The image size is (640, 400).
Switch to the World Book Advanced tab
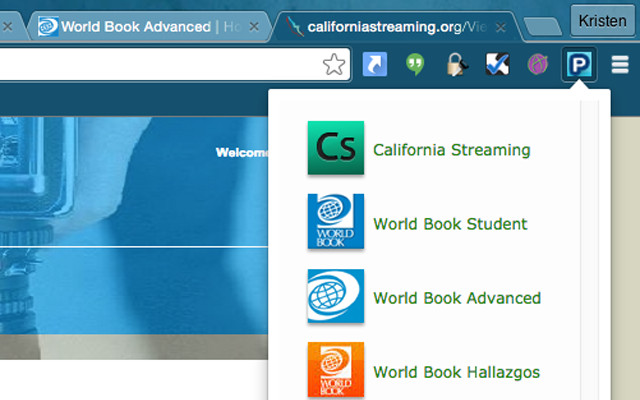(149, 27)
